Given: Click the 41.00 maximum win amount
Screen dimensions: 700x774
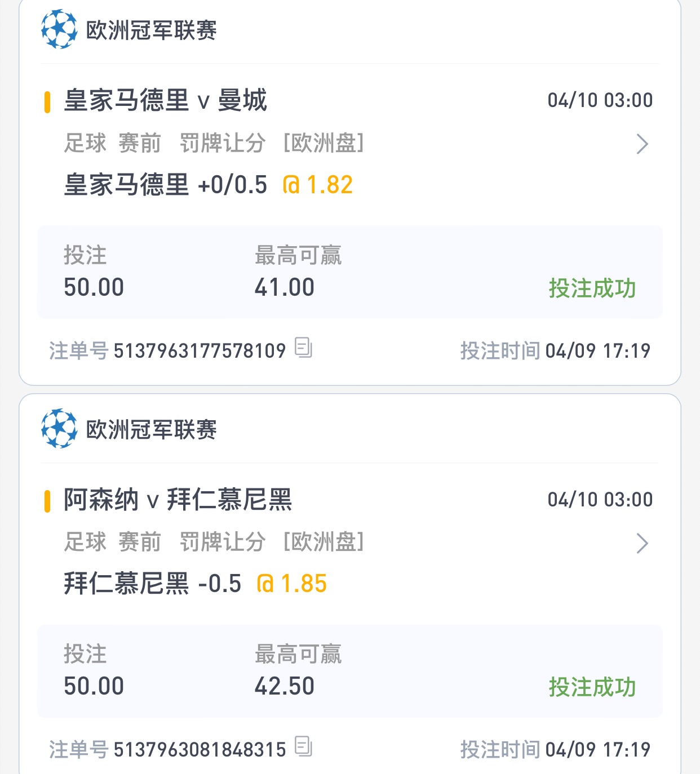Looking at the screenshot, I should point(285,287).
